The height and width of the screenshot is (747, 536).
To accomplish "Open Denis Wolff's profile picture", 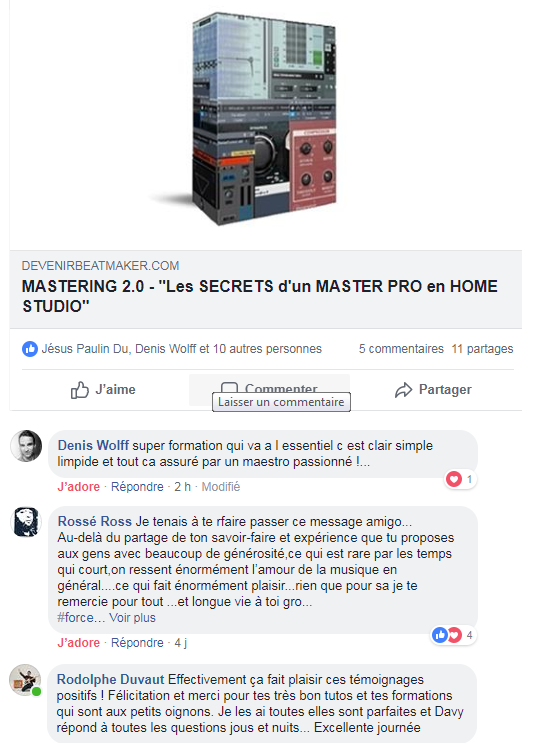I will coord(26,446).
